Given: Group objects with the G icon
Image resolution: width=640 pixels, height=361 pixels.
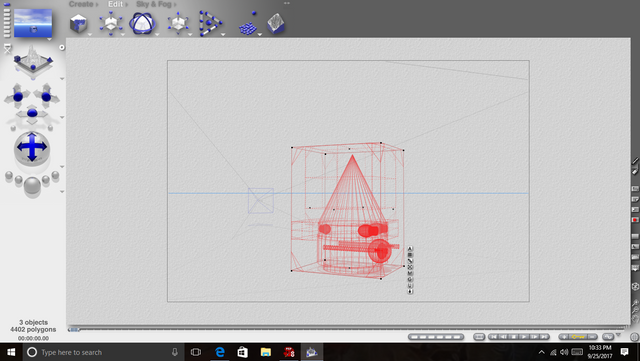Looking at the screenshot, I should click(x=410, y=279).
